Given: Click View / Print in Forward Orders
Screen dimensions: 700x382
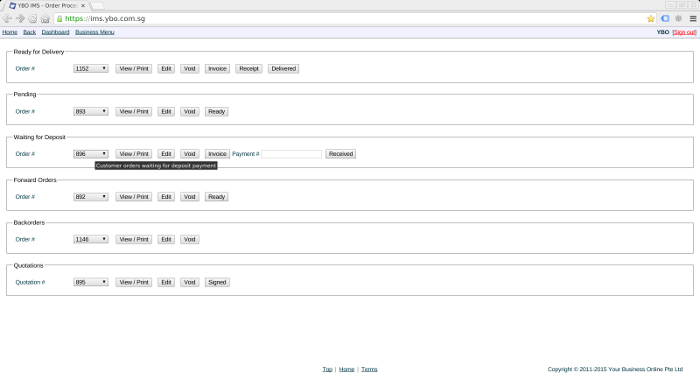Looking at the screenshot, I should pos(134,197).
